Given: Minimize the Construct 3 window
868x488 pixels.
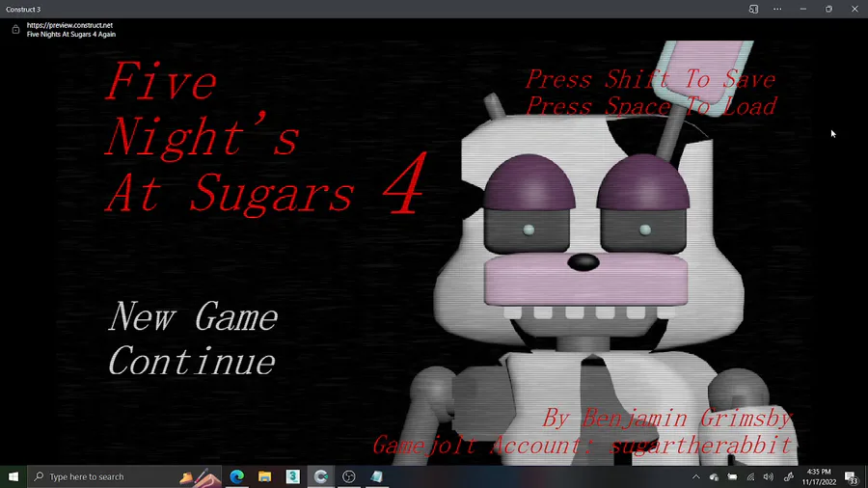Looking at the screenshot, I should point(802,9).
